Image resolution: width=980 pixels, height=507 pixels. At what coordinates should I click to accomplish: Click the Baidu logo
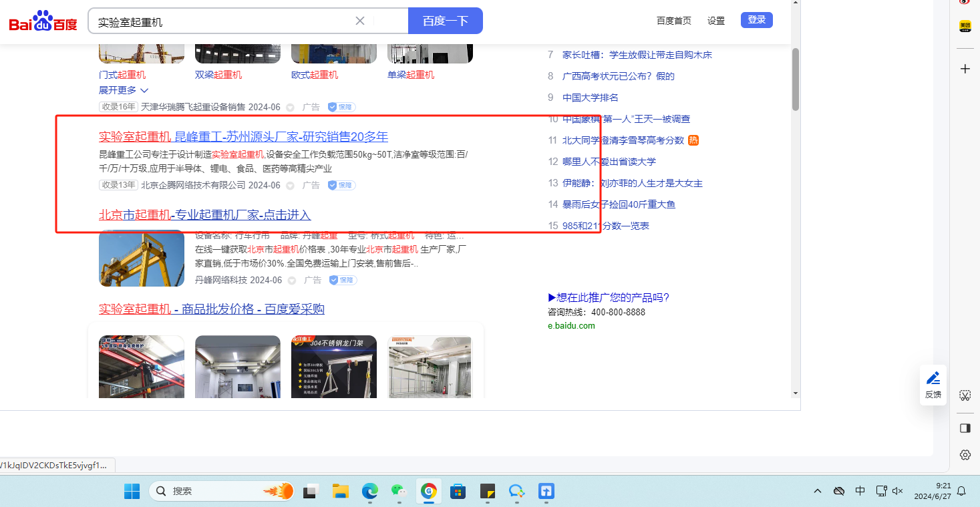coord(43,21)
